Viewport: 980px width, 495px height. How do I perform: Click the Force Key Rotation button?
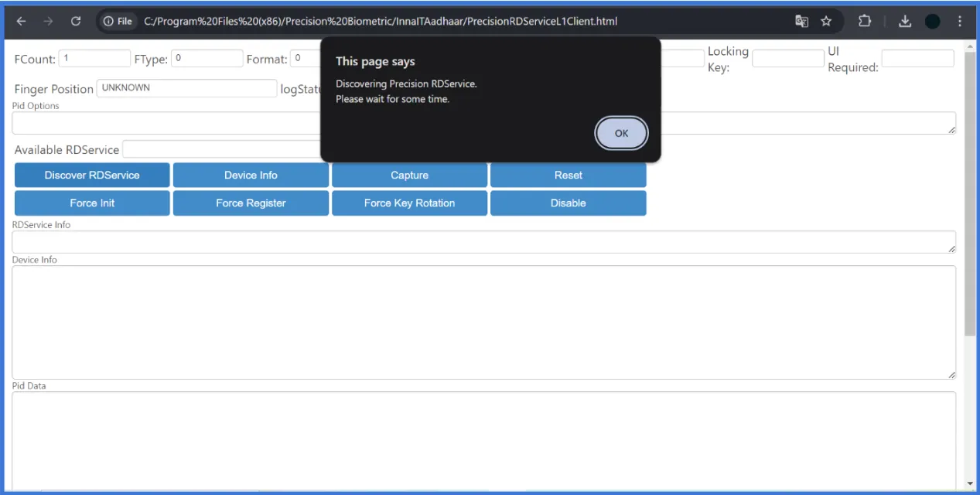point(410,203)
